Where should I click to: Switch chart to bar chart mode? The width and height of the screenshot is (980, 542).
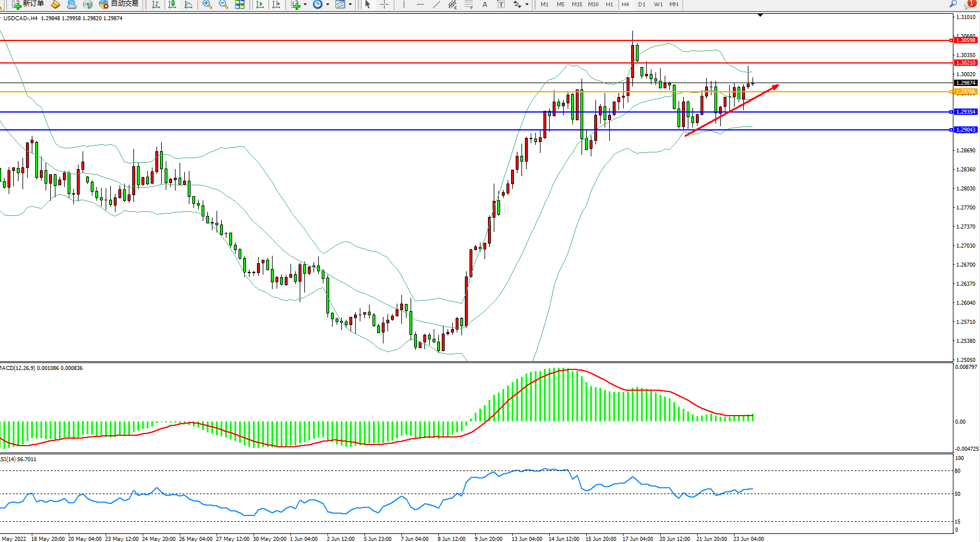pos(156,5)
